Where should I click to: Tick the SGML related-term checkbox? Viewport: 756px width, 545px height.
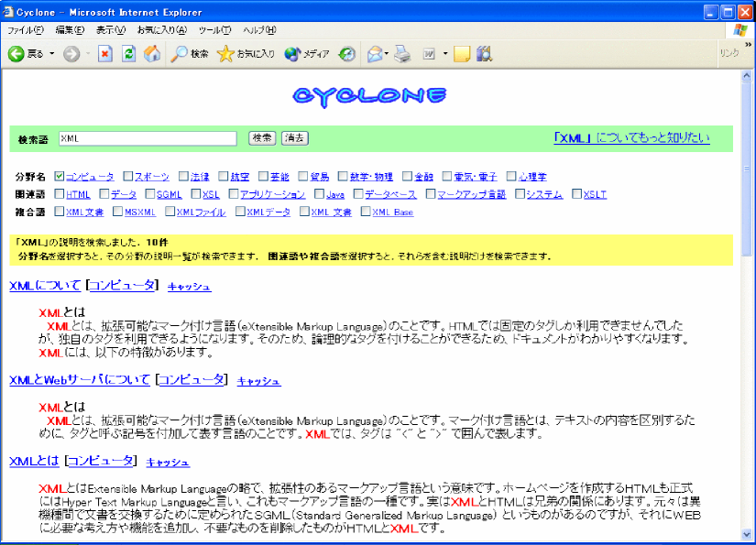coord(150,193)
